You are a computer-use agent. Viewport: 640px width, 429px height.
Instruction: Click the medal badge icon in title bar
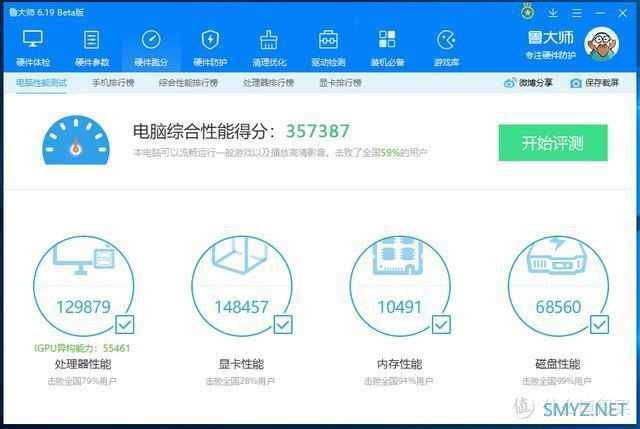coord(527,12)
